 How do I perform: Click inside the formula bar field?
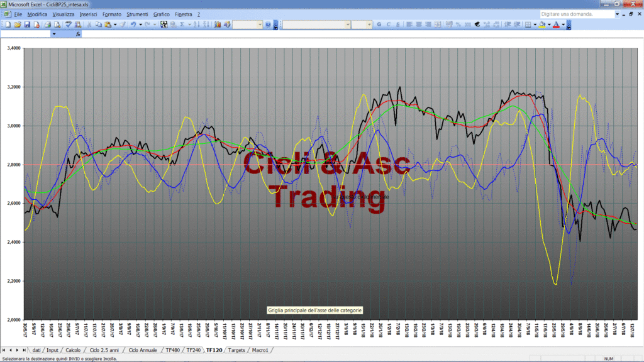(362, 34)
